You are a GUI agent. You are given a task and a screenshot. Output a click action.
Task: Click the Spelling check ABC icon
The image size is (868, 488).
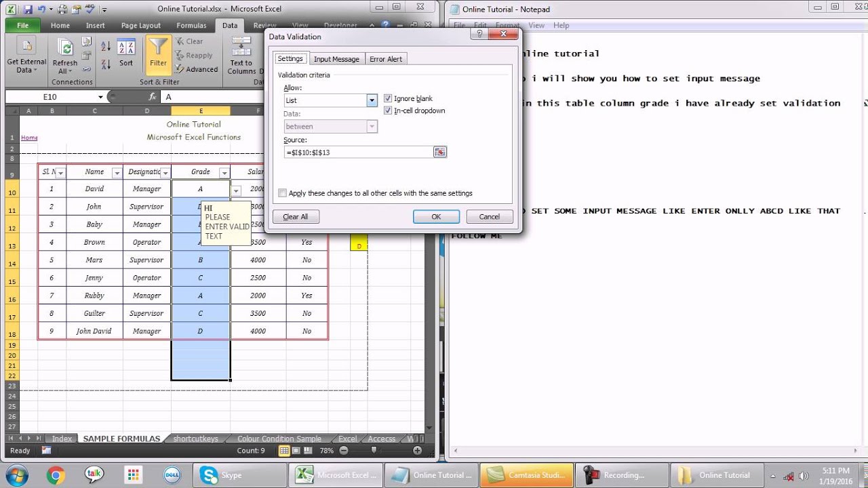(x=90, y=9)
